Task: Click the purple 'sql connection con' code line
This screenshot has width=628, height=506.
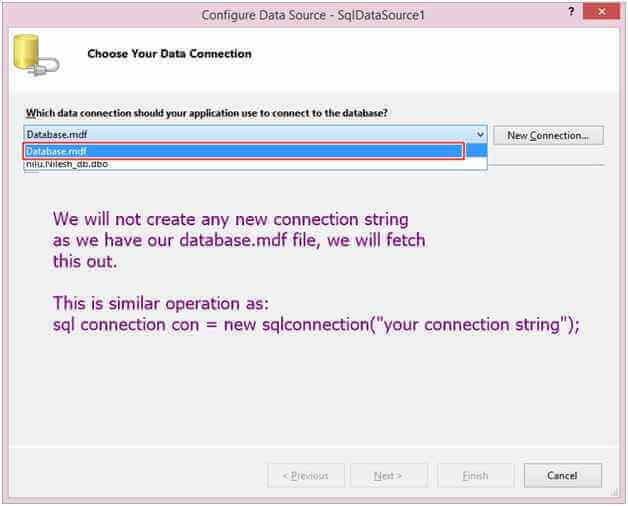Action: tap(316, 325)
